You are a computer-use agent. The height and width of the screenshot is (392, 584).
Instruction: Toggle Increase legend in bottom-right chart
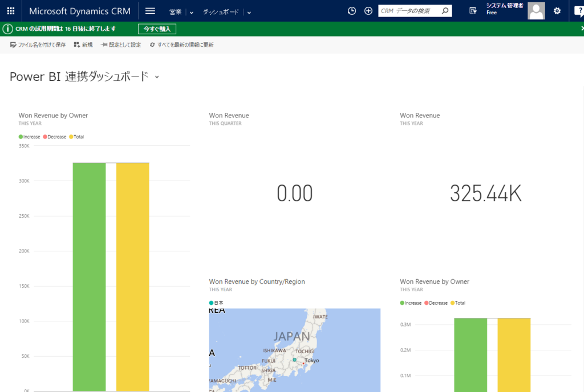[x=411, y=303]
